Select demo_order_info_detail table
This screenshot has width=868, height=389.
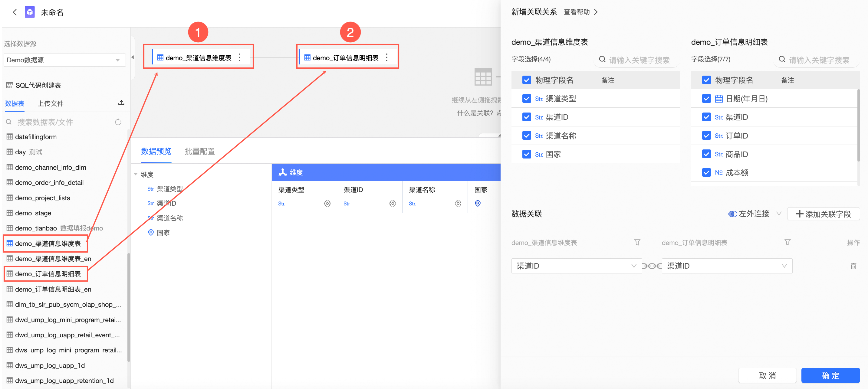tap(49, 182)
